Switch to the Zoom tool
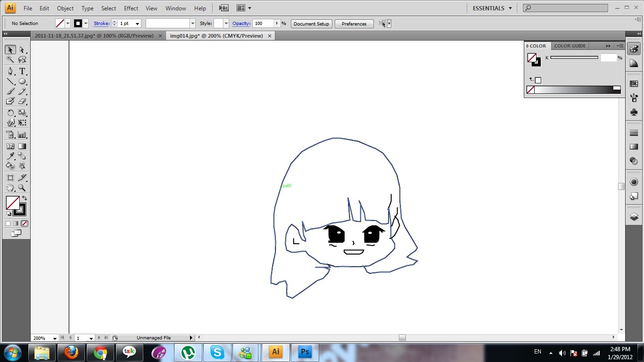 pyautogui.click(x=22, y=188)
